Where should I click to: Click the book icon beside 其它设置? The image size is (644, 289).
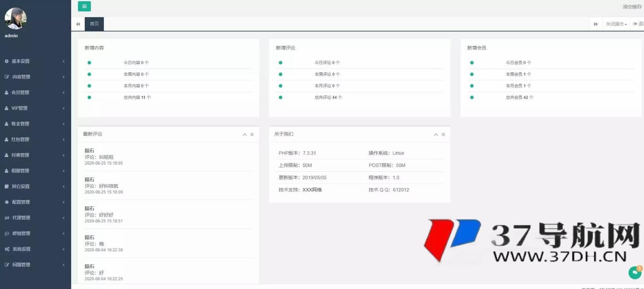[x=7, y=186]
